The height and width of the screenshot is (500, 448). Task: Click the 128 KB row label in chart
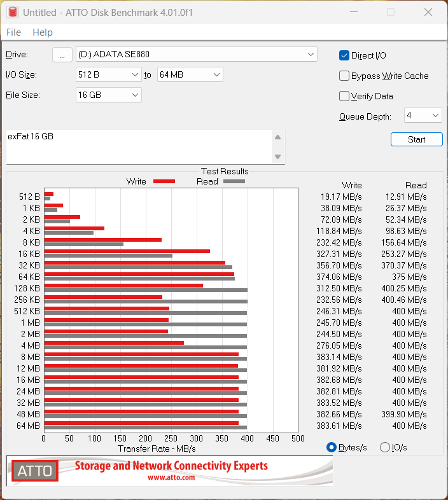(27, 288)
